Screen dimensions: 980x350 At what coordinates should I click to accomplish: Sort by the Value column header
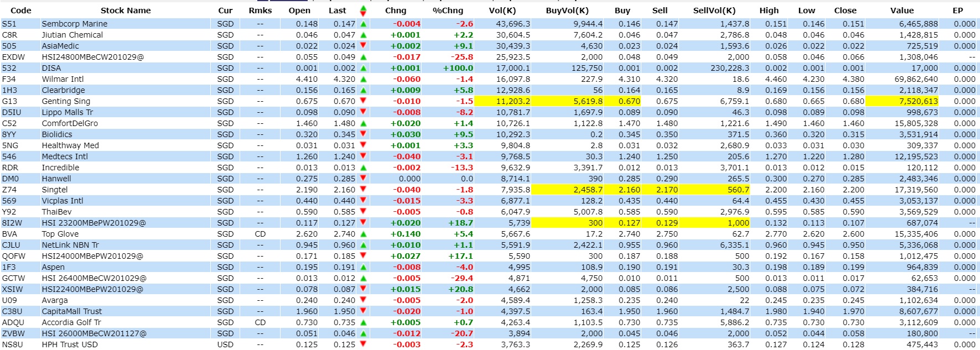(902, 11)
